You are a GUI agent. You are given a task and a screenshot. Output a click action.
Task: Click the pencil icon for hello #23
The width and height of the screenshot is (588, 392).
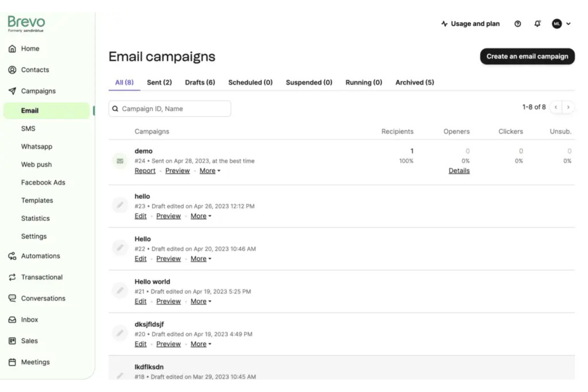[120, 205]
